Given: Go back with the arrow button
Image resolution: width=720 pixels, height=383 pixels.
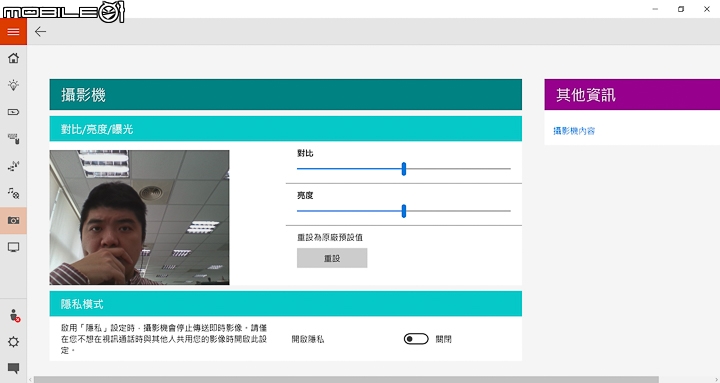Looking at the screenshot, I should click(40, 32).
